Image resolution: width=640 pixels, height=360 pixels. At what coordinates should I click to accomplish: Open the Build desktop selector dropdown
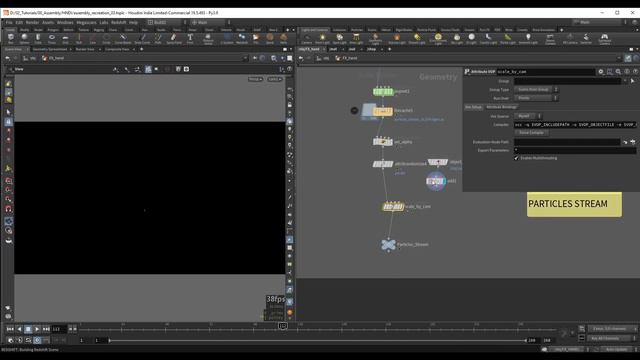point(167,22)
